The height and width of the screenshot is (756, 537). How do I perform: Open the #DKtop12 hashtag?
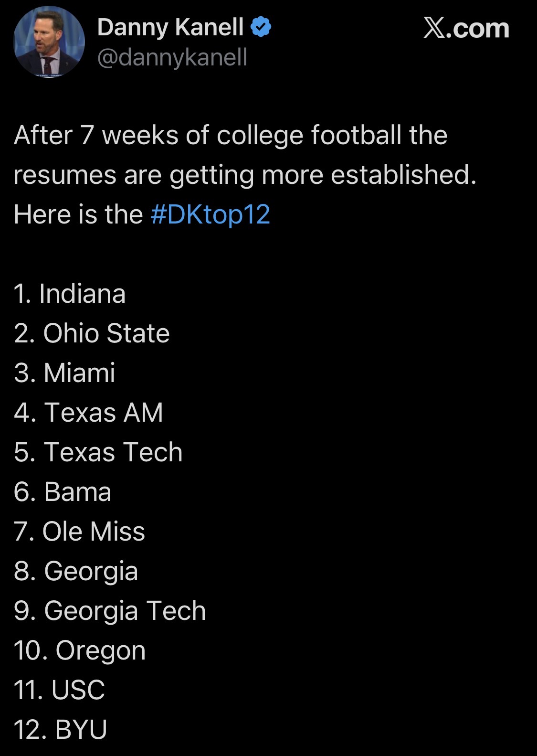pyautogui.click(x=210, y=214)
